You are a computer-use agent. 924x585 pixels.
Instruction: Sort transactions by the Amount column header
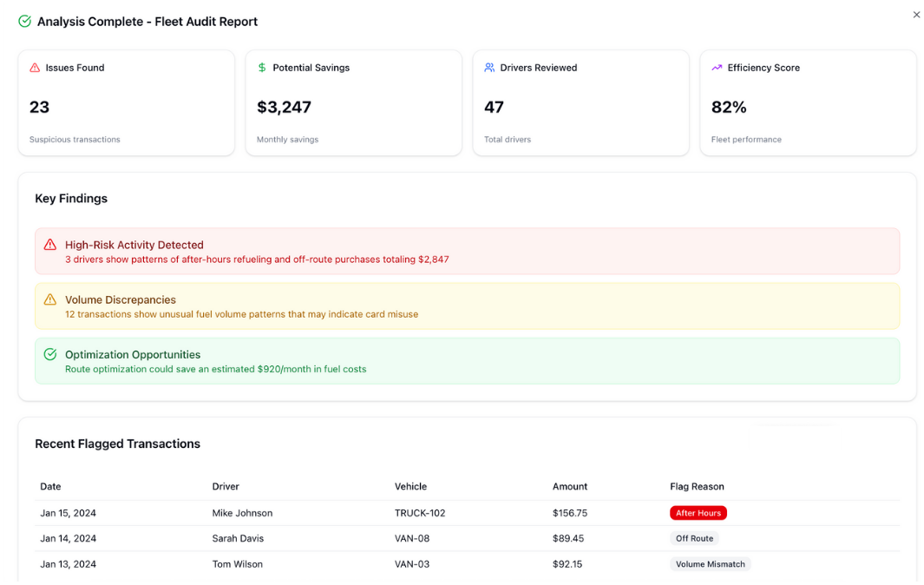pos(570,486)
